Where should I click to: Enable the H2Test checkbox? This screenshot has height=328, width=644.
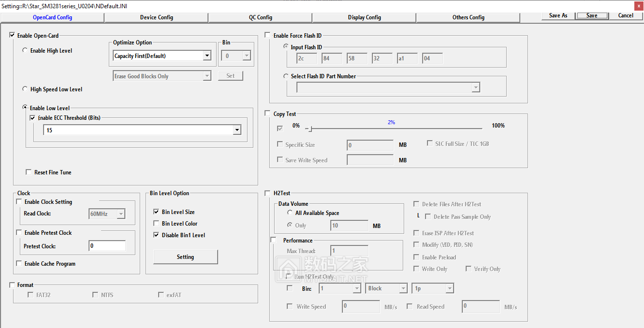pos(268,193)
